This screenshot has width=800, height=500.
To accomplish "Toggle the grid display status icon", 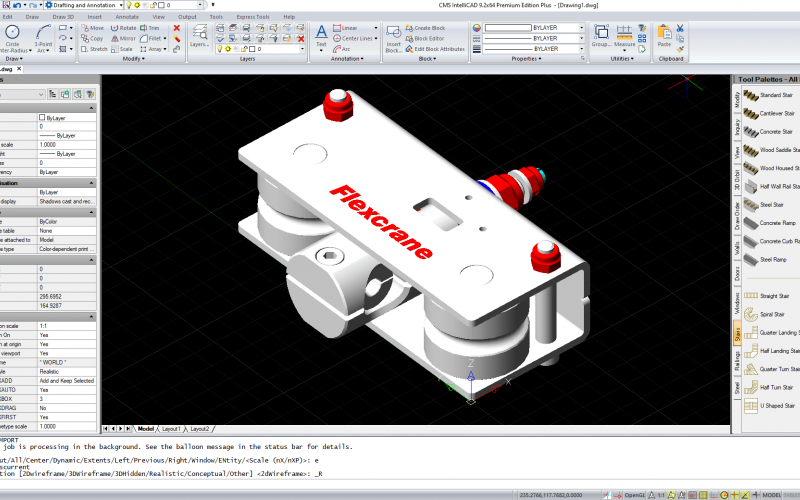I will (x=703, y=495).
